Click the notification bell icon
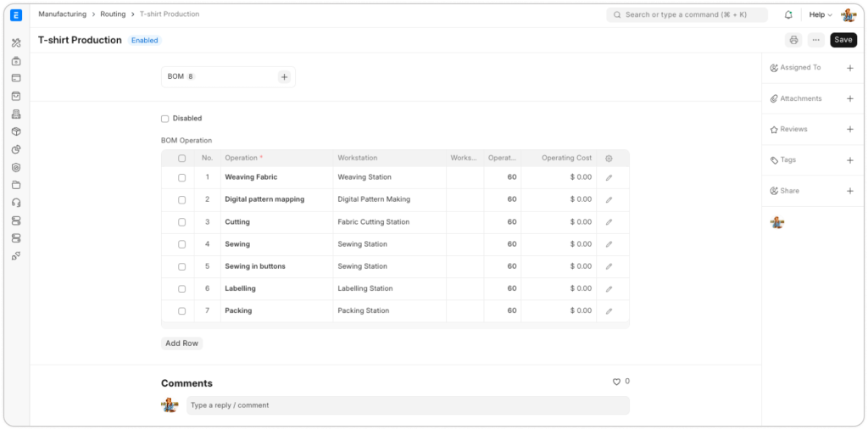This screenshot has height=430, width=868. tap(788, 14)
